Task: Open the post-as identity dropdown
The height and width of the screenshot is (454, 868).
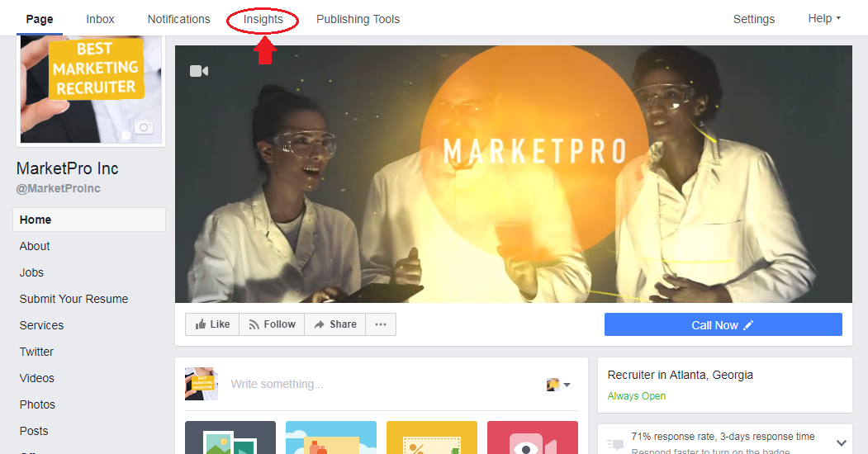Action: tap(558, 385)
